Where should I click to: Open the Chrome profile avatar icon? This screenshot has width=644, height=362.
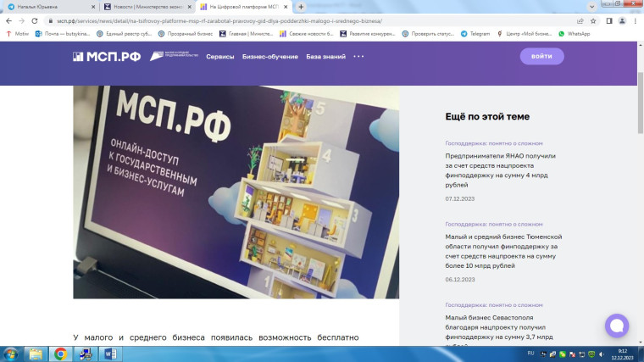[x=622, y=21]
